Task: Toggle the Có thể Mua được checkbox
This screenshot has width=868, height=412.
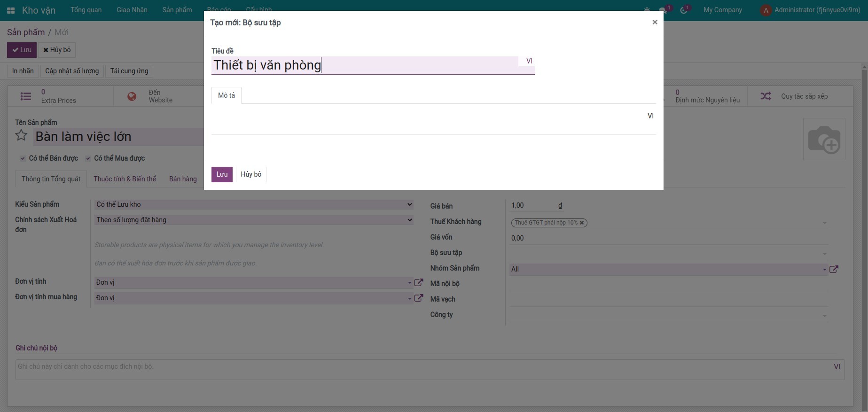Action: [x=88, y=158]
